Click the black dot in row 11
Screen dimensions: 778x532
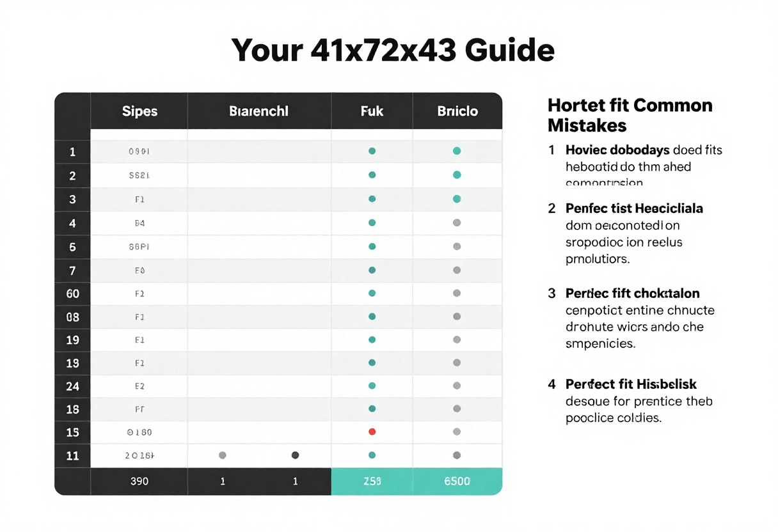295,455
